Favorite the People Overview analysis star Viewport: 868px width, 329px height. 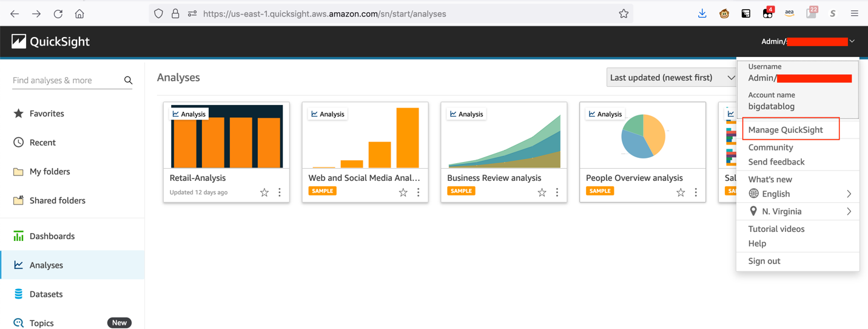click(x=681, y=192)
